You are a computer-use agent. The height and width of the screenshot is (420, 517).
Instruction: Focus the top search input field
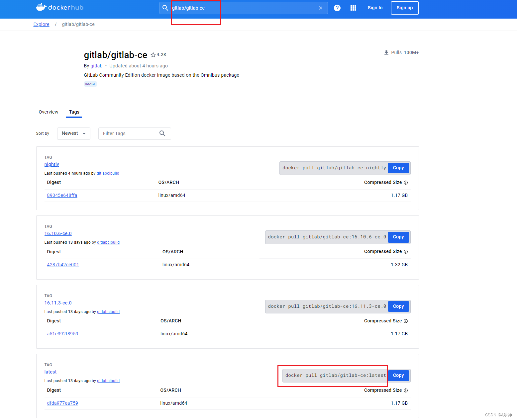tap(244, 8)
